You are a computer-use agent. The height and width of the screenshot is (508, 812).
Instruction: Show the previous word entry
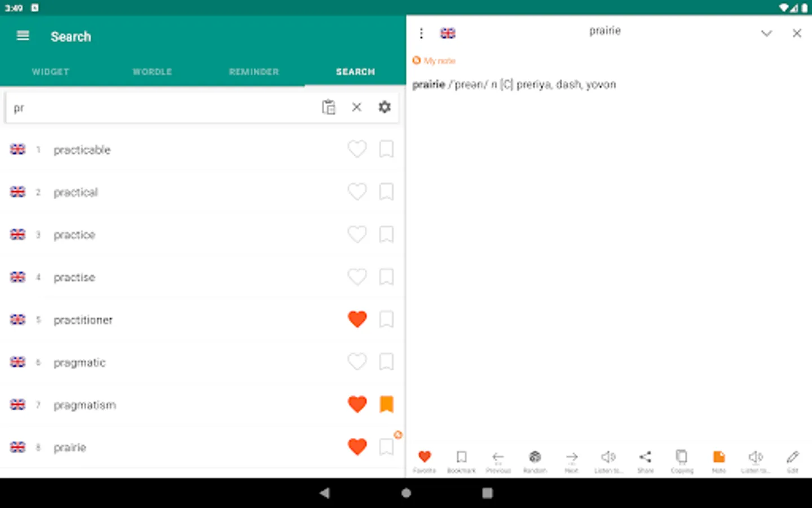(498, 461)
